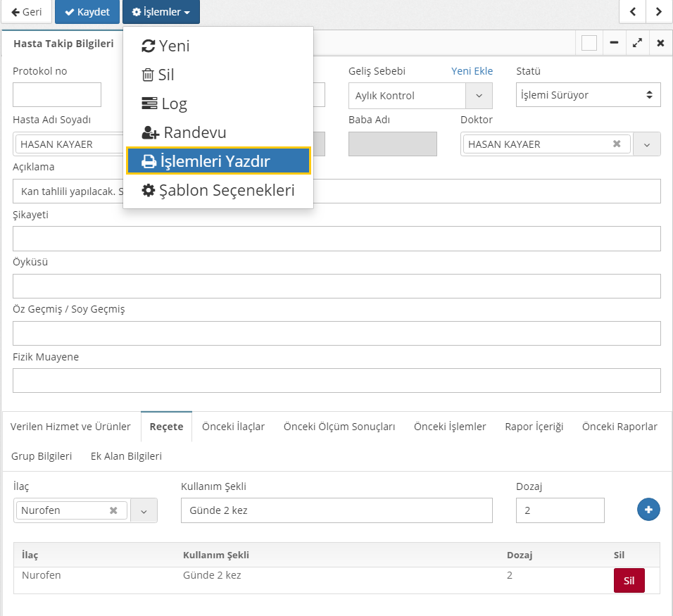Image resolution: width=673 pixels, height=616 pixels.
Task: Delete Nurofen row with Sil button
Action: (x=629, y=581)
